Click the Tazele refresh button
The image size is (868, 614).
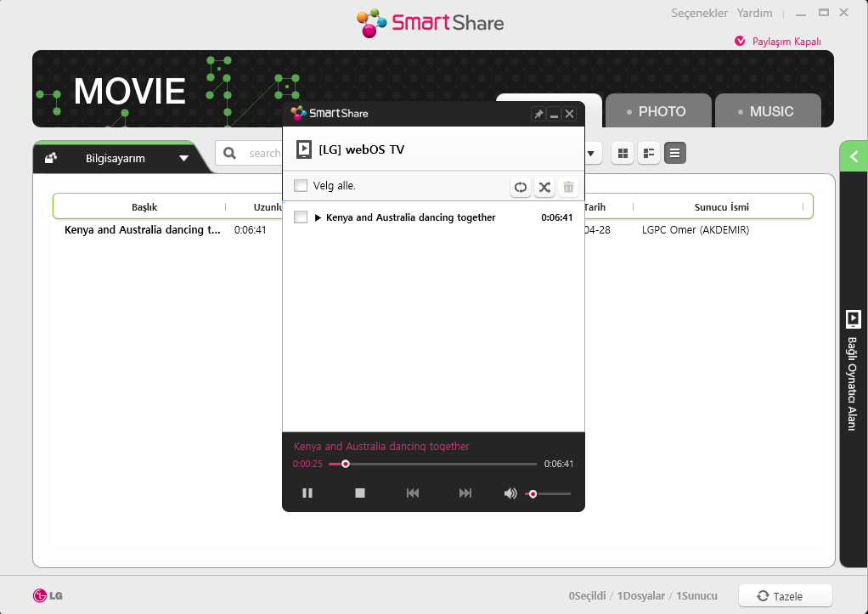[785, 596]
